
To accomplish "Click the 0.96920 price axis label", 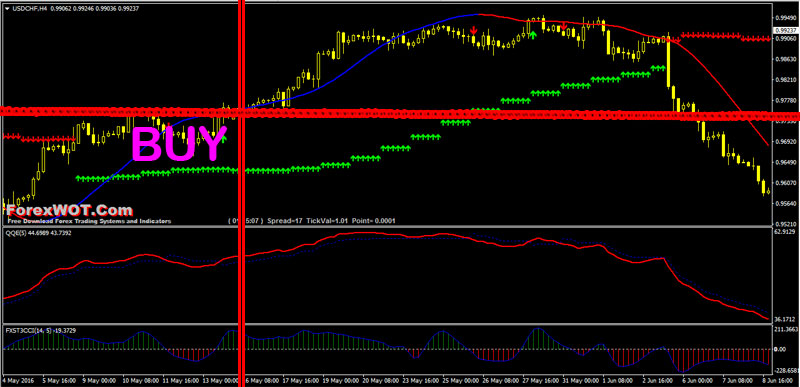I will 785,141.
